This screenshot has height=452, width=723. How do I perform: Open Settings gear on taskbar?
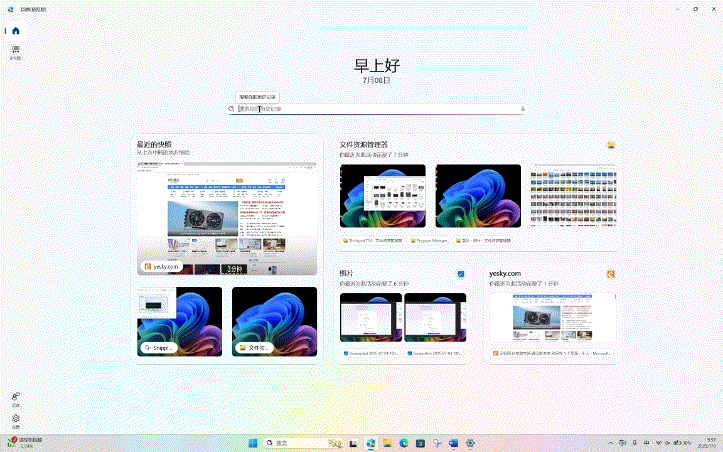click(x=470, y=443)
